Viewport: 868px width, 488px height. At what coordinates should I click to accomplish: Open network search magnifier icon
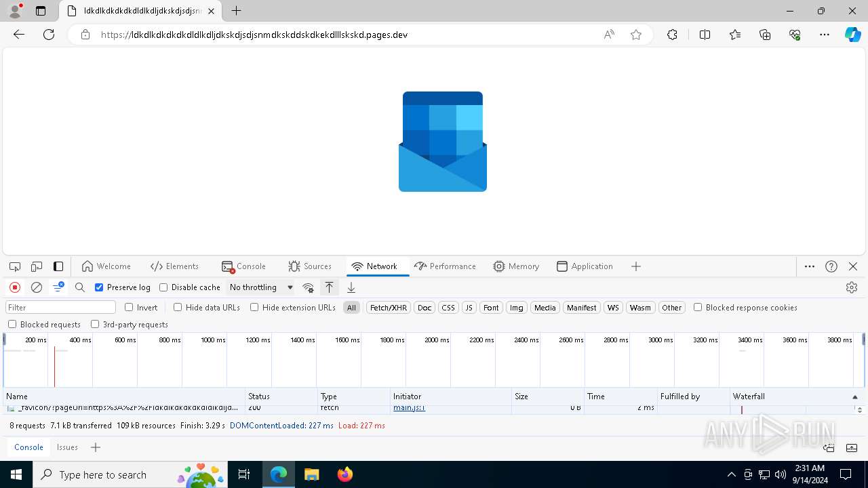[x=80, y=287]
